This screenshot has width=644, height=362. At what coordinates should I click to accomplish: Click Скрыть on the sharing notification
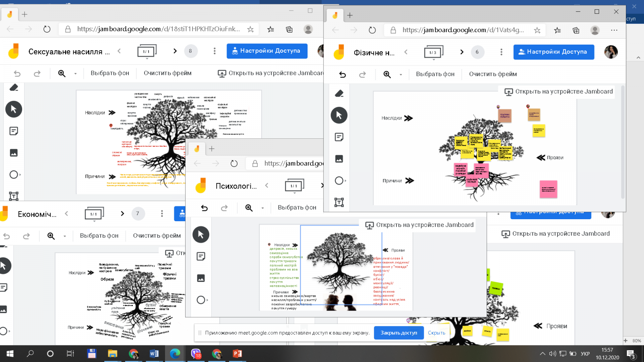[x=436, y=333]
